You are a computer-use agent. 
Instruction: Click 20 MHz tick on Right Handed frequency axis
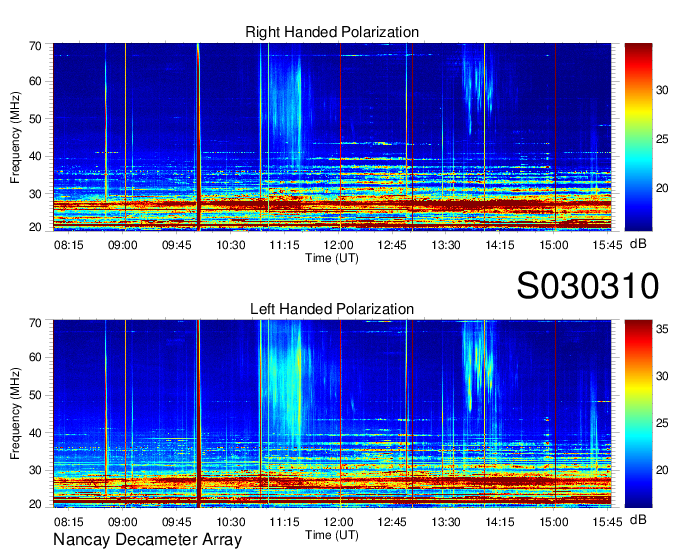tap(36, 227)
